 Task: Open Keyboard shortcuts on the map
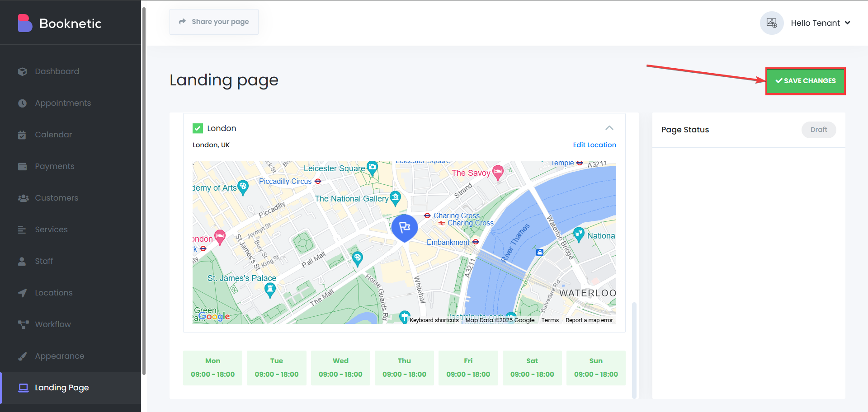click(434, 320)
